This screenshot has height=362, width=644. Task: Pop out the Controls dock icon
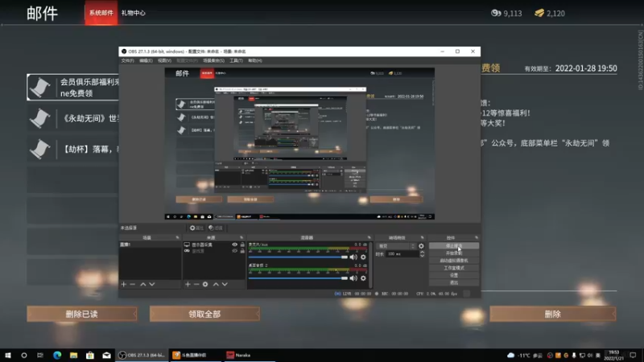(477, 237)
